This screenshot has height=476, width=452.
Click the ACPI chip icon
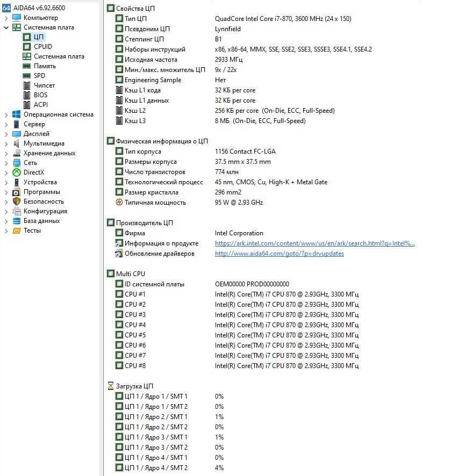click(x=27, y=105)
